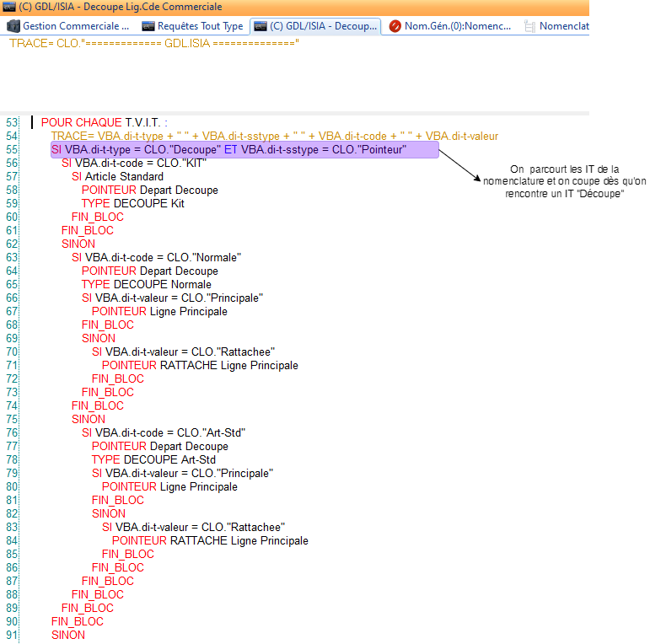Viewport: 650px width, 644px height.
Task: Click the annotation comment text box
Action: pos(548,181)
